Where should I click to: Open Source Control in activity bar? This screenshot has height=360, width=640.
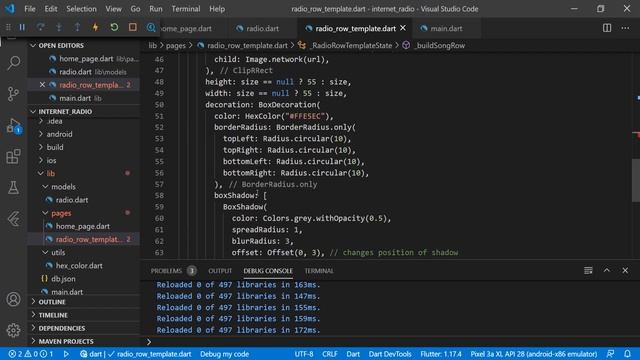pos(13,94)
